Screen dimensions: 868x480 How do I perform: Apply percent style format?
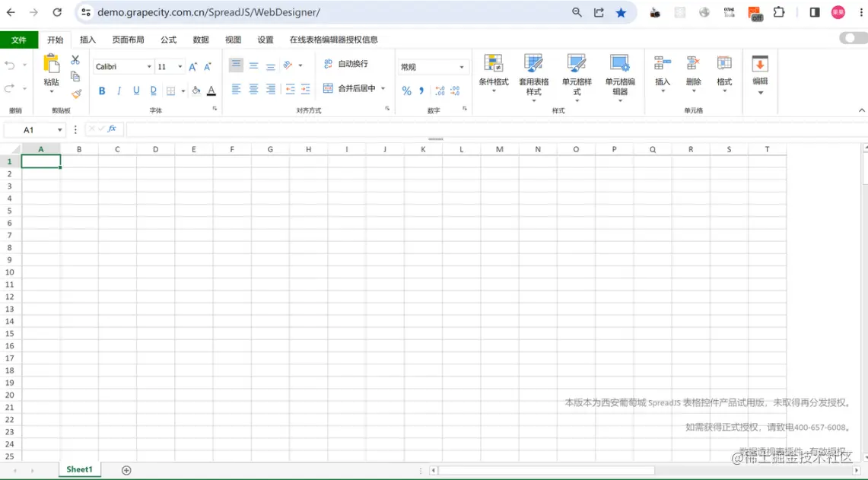tap(407, 91)
